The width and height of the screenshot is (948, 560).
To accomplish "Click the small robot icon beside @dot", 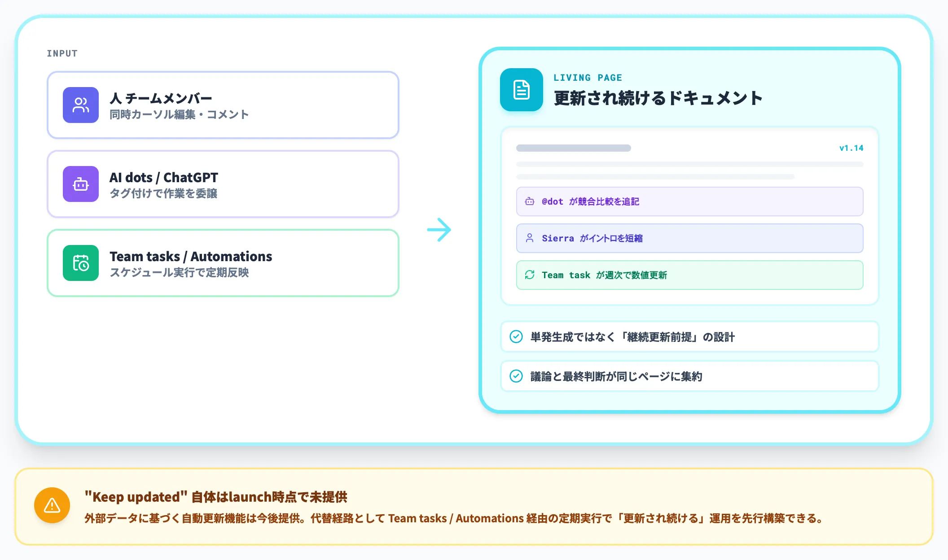I will (x=530, y=201).
